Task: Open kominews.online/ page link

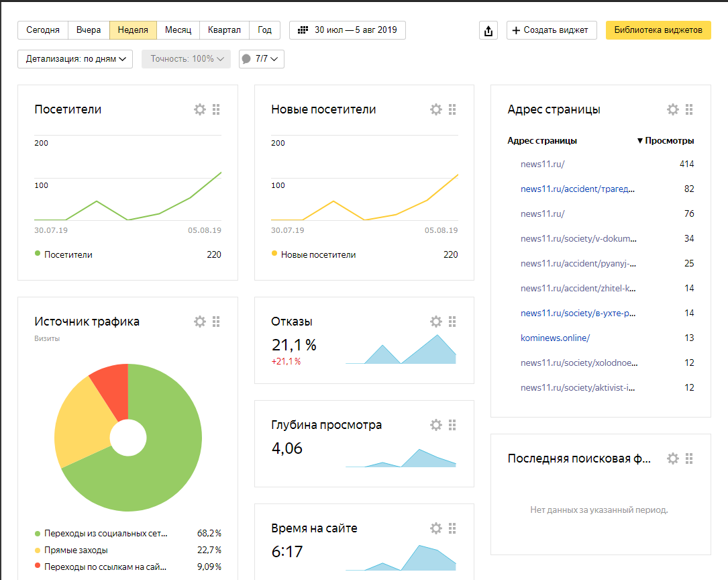Action: tap(555, 338)
